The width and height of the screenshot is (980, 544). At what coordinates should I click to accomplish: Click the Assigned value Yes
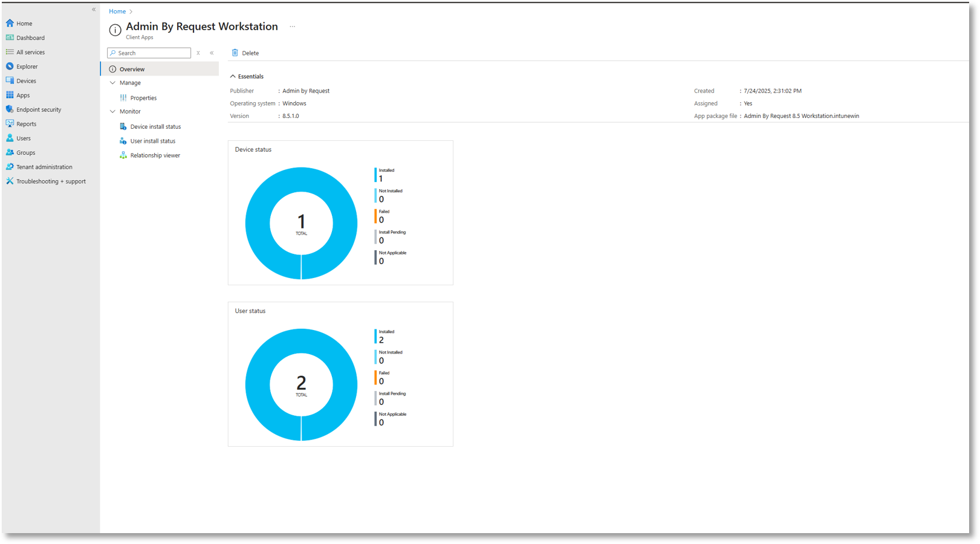click(x=748, y=103)
